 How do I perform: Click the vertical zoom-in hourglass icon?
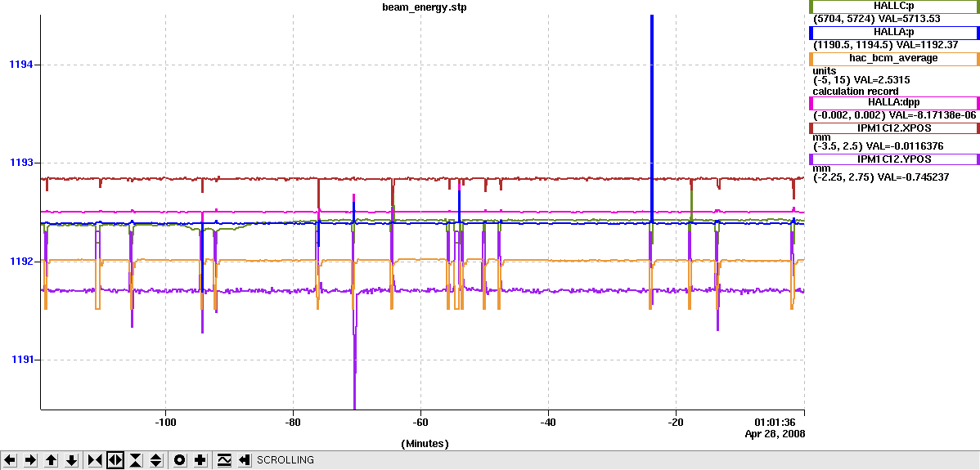(x=137, y=461)
